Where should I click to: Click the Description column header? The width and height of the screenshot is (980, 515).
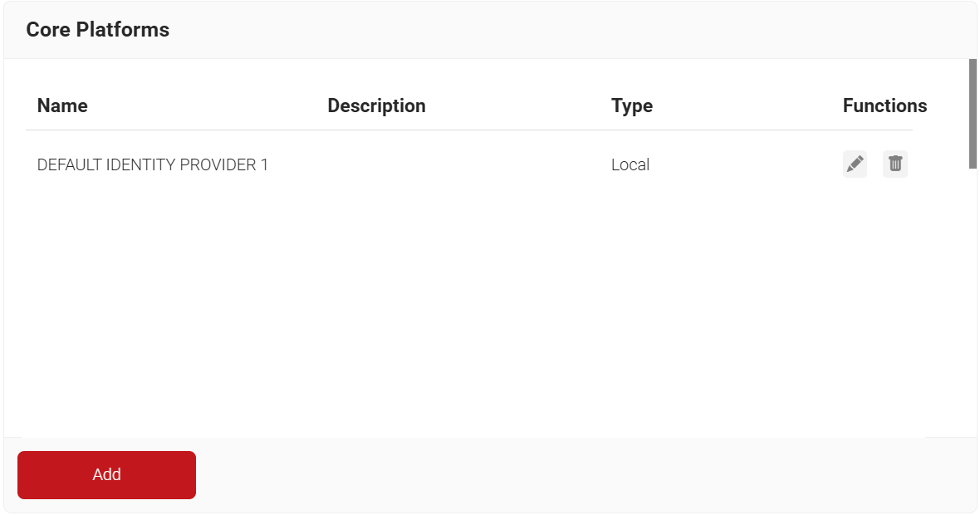click(x=376, y=106)
